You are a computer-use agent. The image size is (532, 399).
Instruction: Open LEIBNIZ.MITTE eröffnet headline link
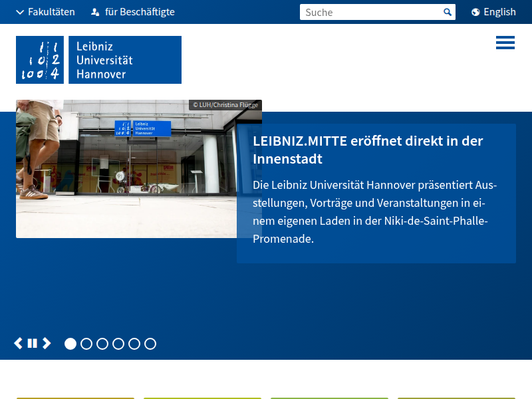click(368, 150)
